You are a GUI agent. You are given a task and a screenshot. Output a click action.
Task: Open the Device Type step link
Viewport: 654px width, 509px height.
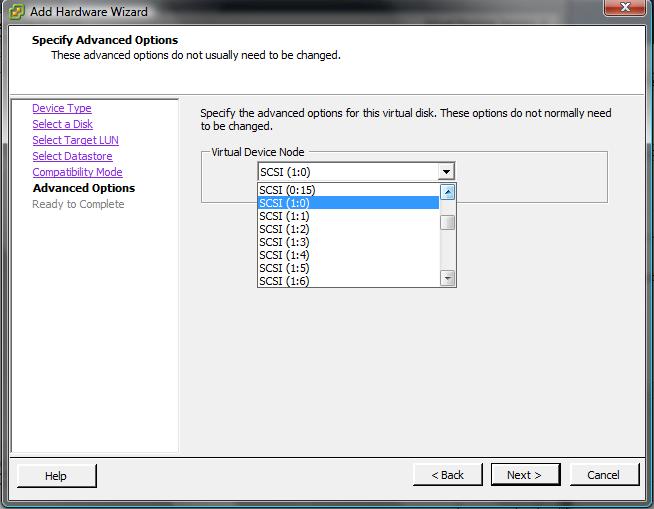62,108
